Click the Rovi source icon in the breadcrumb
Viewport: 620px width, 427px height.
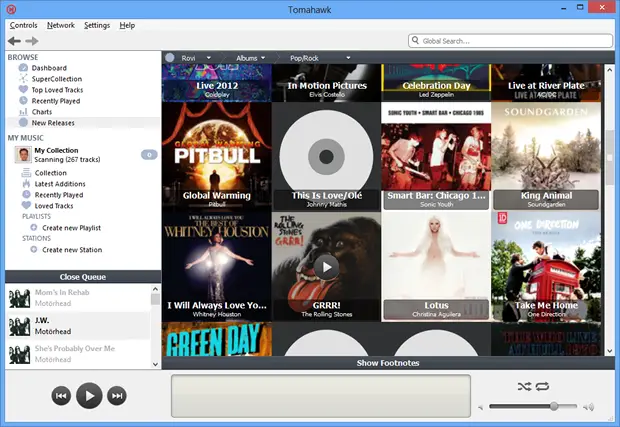coord(170,58)
